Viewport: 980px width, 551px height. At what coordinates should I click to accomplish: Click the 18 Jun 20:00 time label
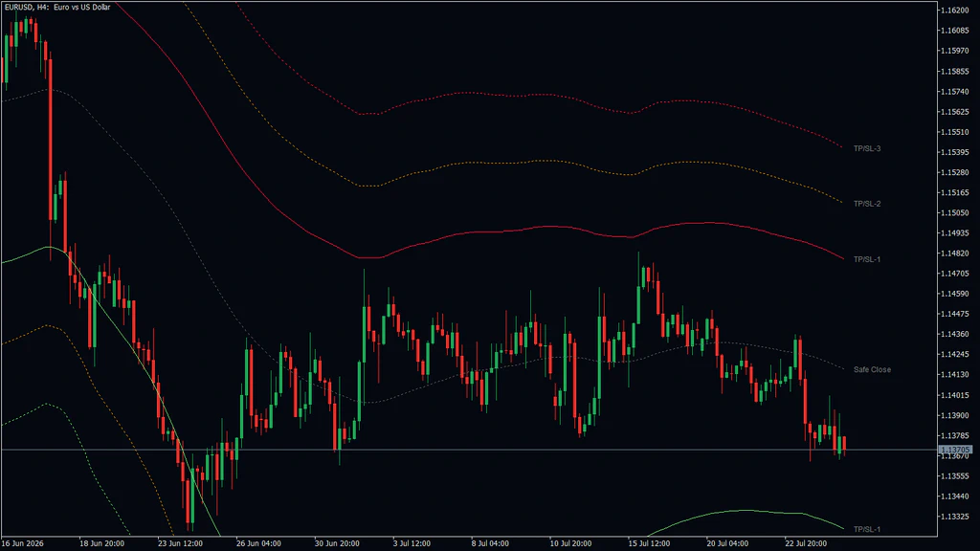[x=101, y=543]
